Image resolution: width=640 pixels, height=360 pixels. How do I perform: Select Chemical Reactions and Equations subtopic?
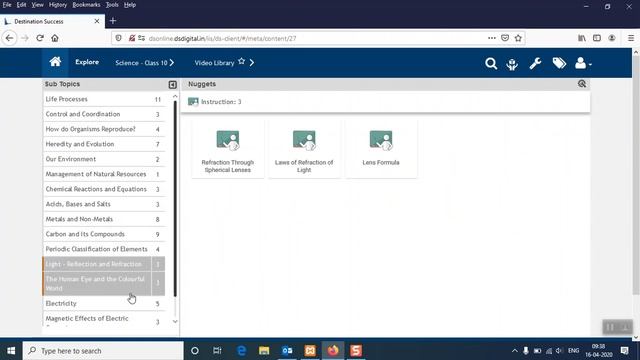pos(104,189)
